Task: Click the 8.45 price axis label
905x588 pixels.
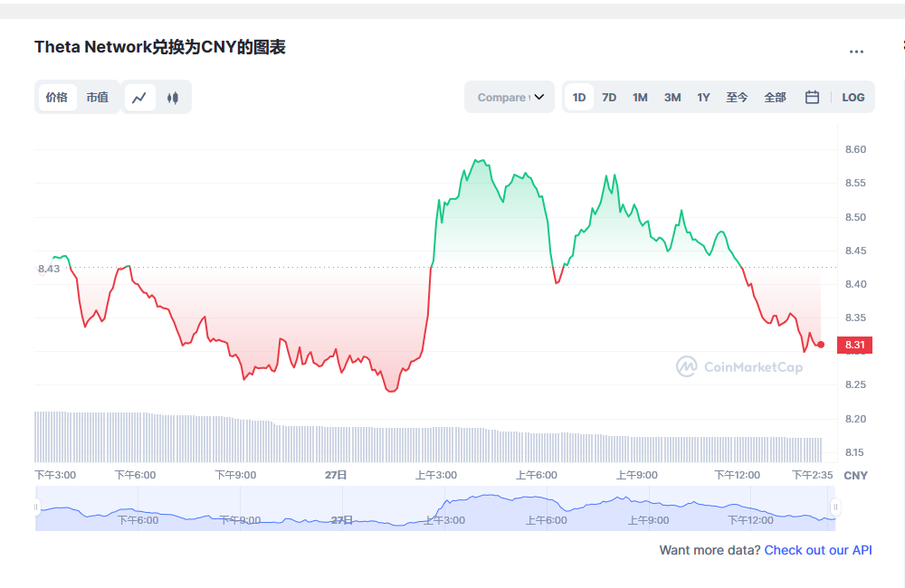Action: click(855, 251)
